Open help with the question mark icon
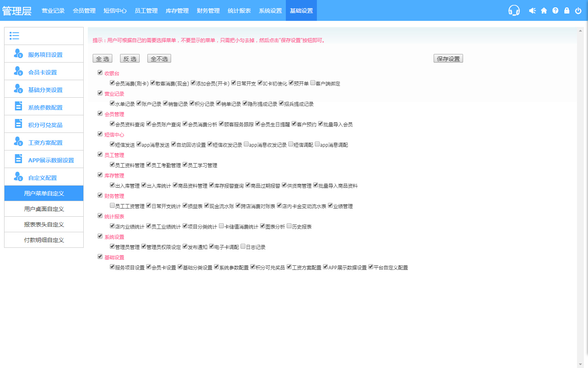Image resolution: width=588 pixels, height=368 pixels. click(x=555, y=11)
